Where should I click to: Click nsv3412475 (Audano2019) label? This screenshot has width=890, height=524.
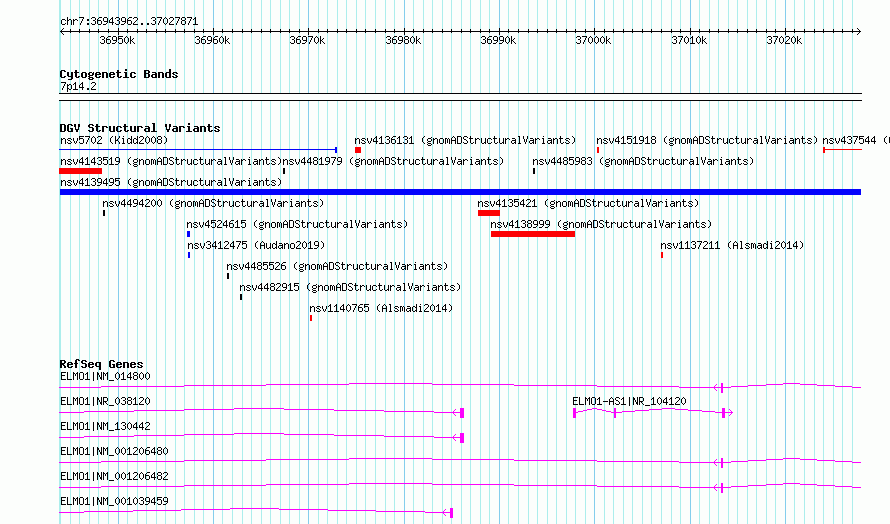pyautogui.click(x=256, y=245)
